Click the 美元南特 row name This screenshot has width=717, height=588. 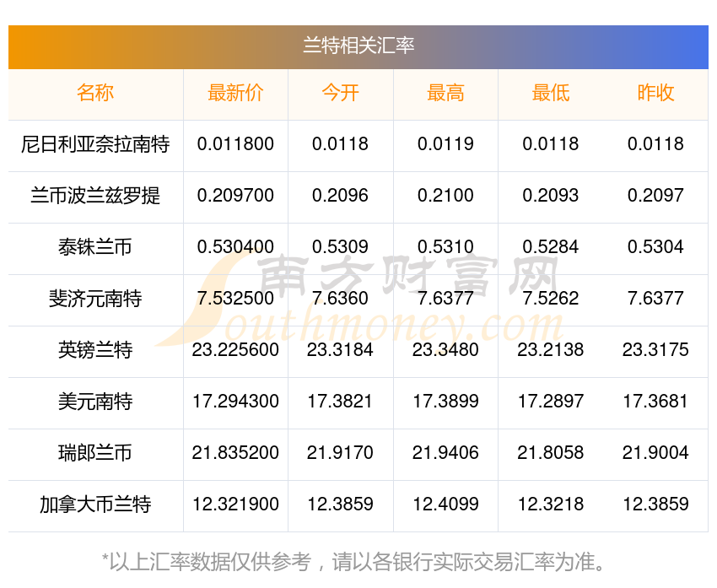tap(95, 402)
